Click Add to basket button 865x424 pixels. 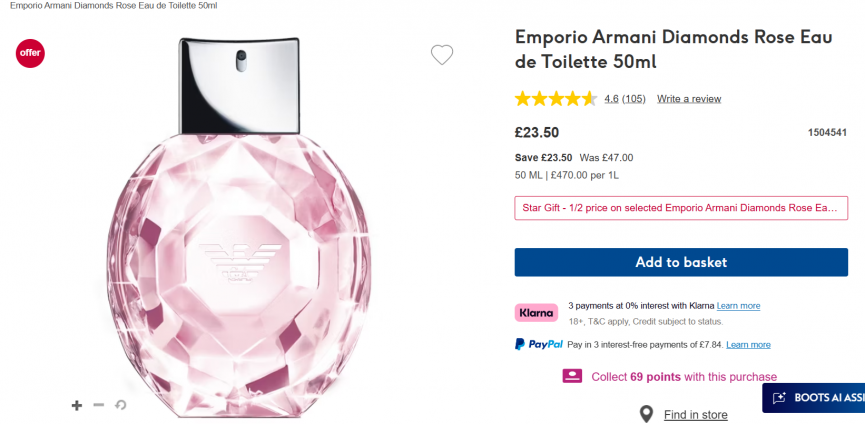681,262
